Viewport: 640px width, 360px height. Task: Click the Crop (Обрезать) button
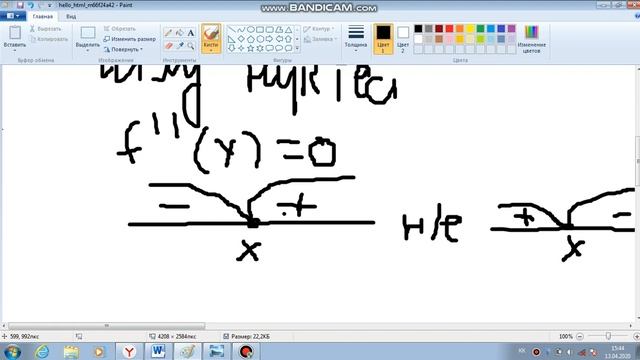coord(119,29)
